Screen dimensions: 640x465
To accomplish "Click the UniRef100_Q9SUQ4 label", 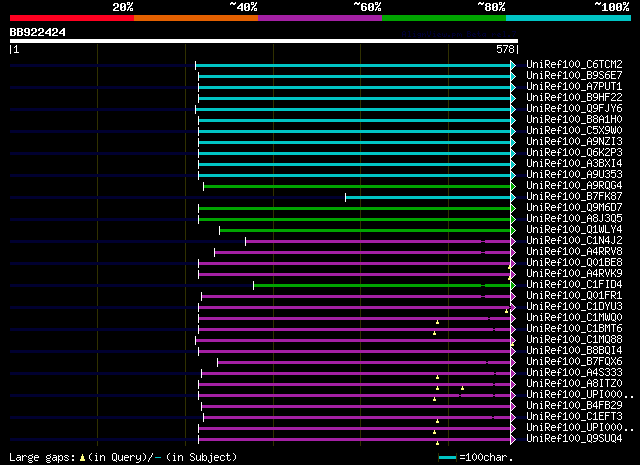I will point(574,439).
